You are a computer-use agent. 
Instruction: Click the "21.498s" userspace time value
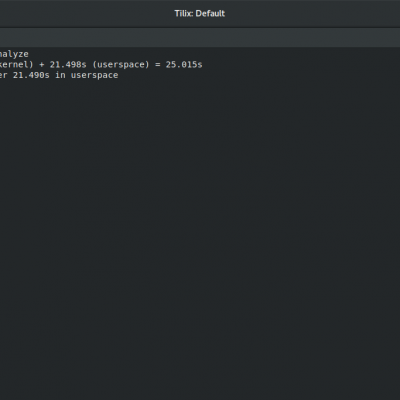(68, 64)
